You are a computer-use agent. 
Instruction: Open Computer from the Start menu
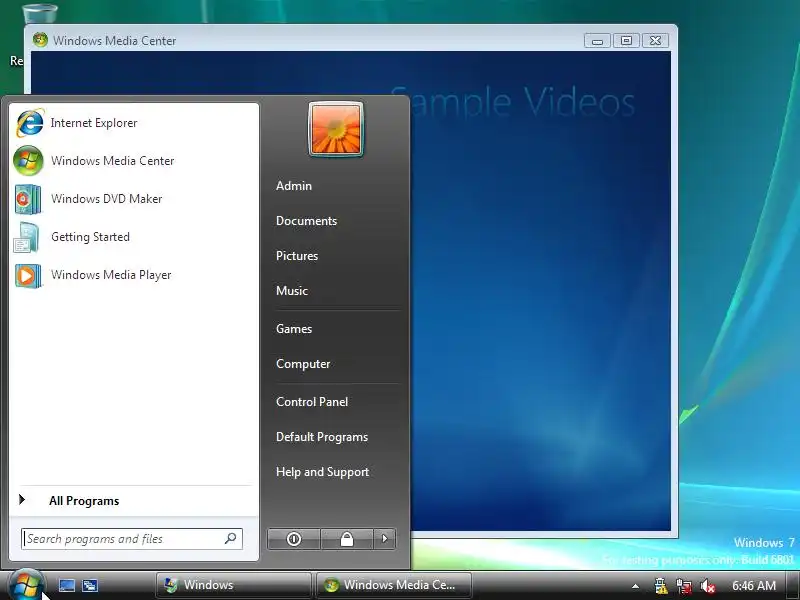click(303, 364)
